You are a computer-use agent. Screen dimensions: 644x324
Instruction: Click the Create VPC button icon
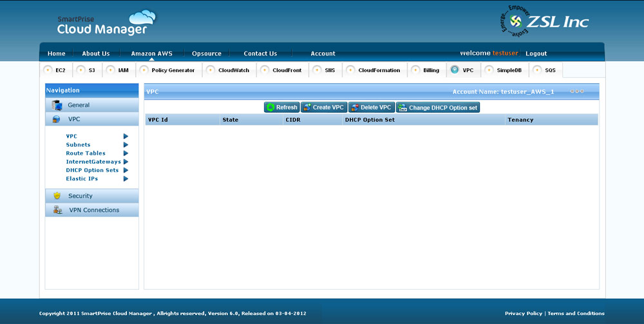coord(307,108)
